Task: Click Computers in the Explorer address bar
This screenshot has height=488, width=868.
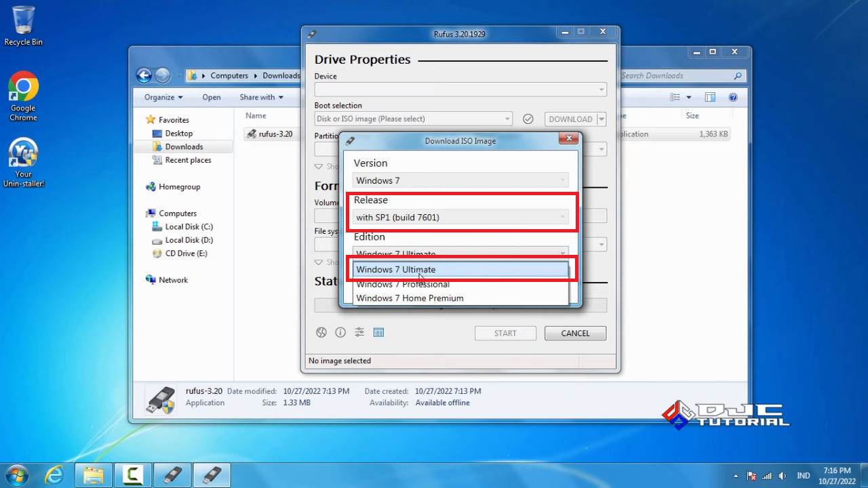Action: click(229, 76)
